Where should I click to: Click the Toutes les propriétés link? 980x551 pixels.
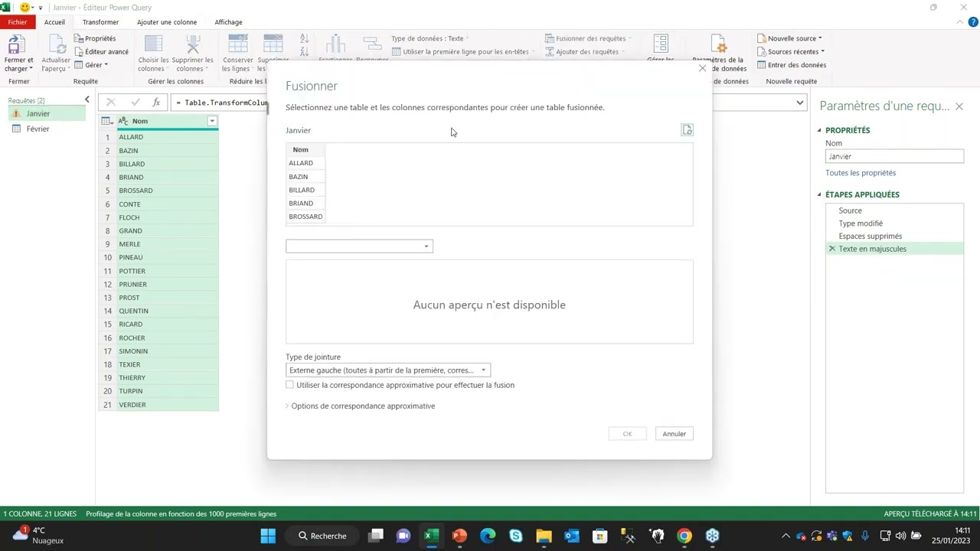(x=861, y=173)
